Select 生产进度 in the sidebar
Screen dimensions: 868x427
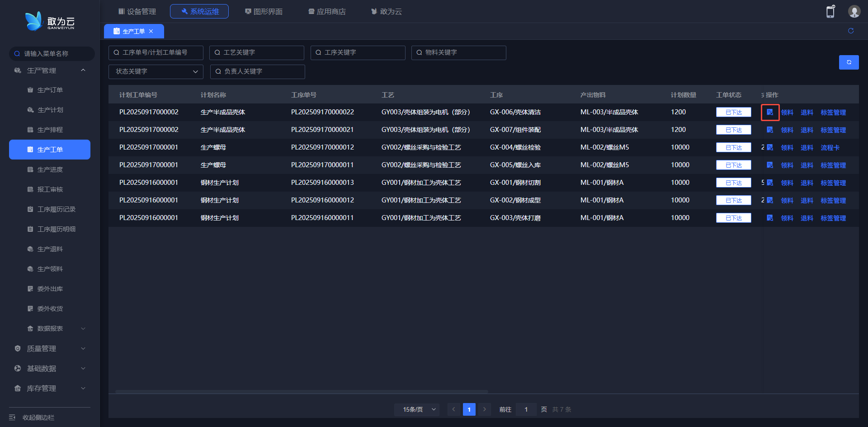(50, 169)
